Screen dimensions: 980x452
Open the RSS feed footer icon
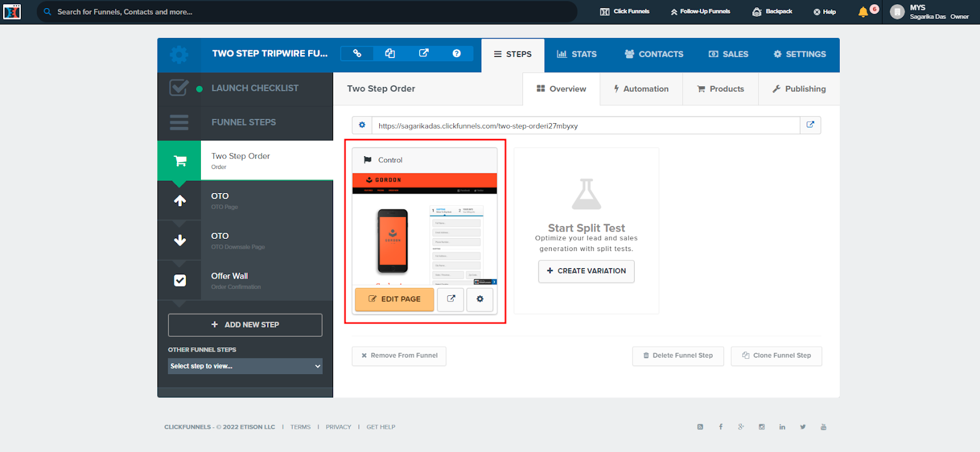[700, 427]
